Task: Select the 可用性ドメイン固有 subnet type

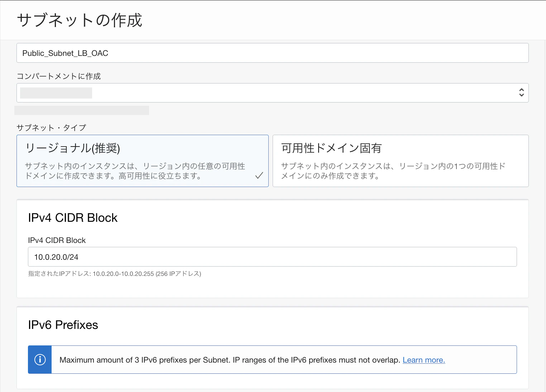Action: click(401, 161)
